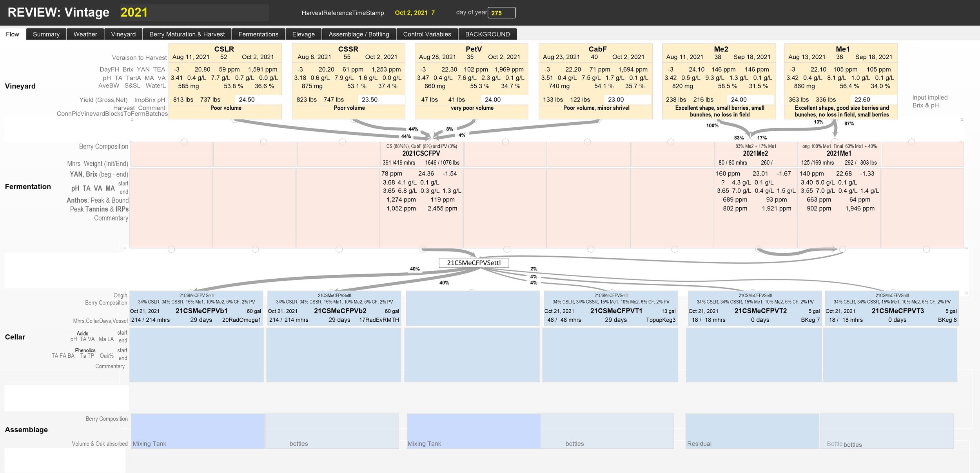
Task: Click the day of year 275 field
Action: pos(501,13)
